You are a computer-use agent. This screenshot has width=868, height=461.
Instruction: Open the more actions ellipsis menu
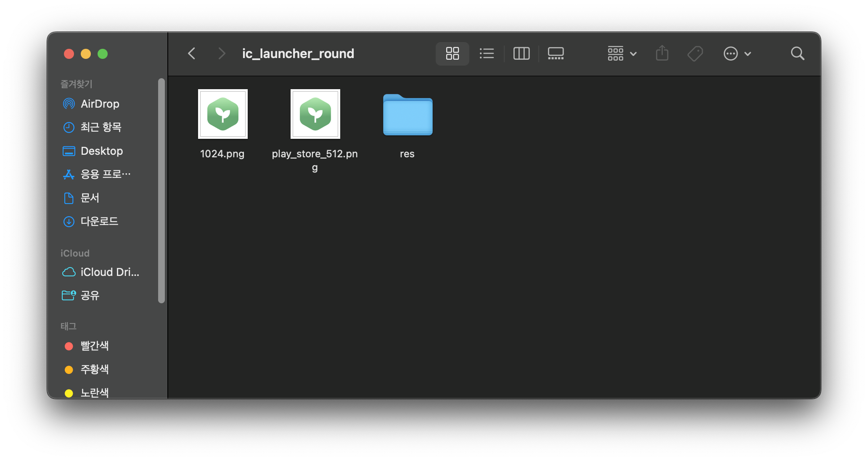click(x=736, y=53)
